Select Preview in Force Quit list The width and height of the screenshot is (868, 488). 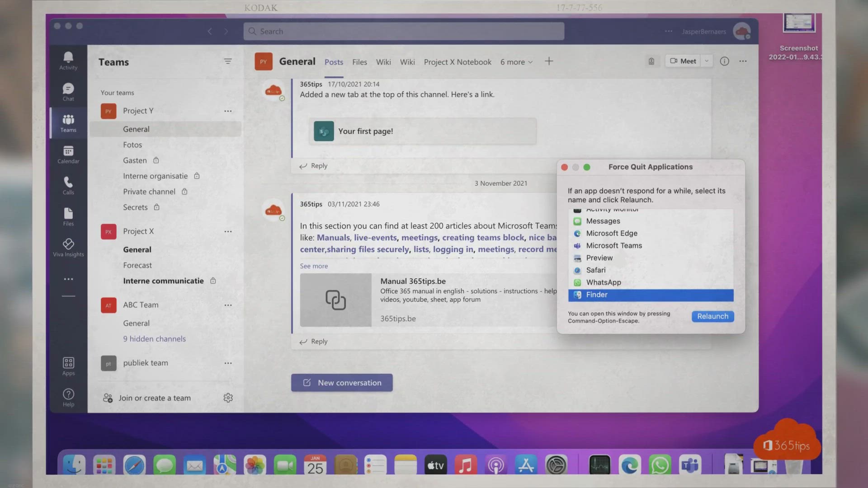click(651, 258)
